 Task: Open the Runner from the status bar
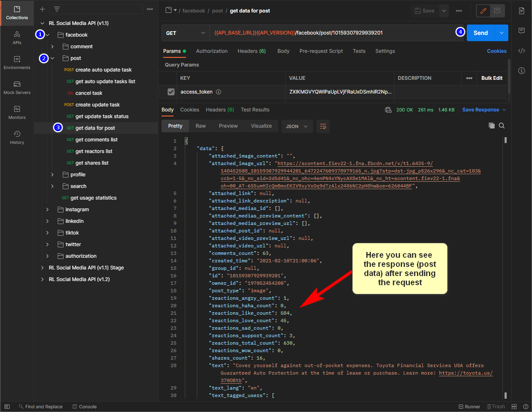pyautogui.click(x=470, y=406)
